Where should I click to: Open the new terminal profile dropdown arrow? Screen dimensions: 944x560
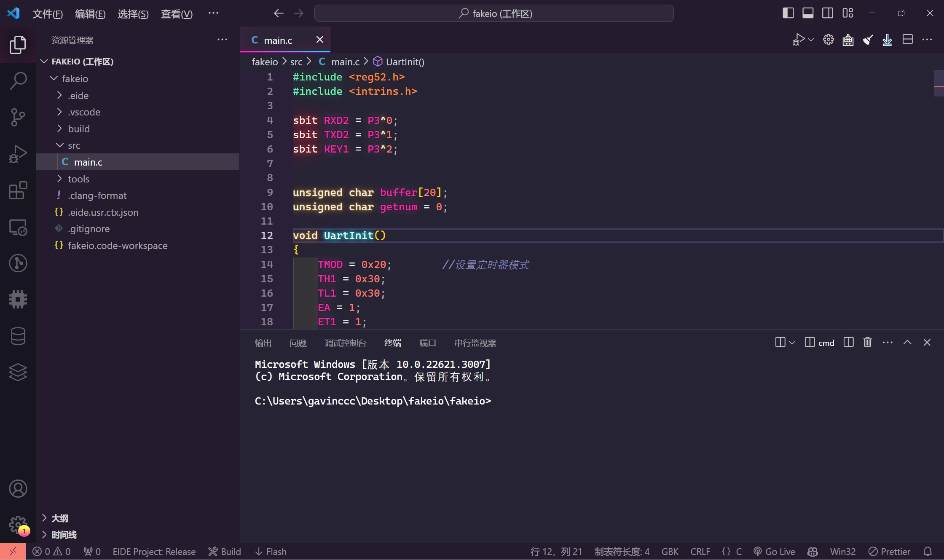click(x=792, y=343)
